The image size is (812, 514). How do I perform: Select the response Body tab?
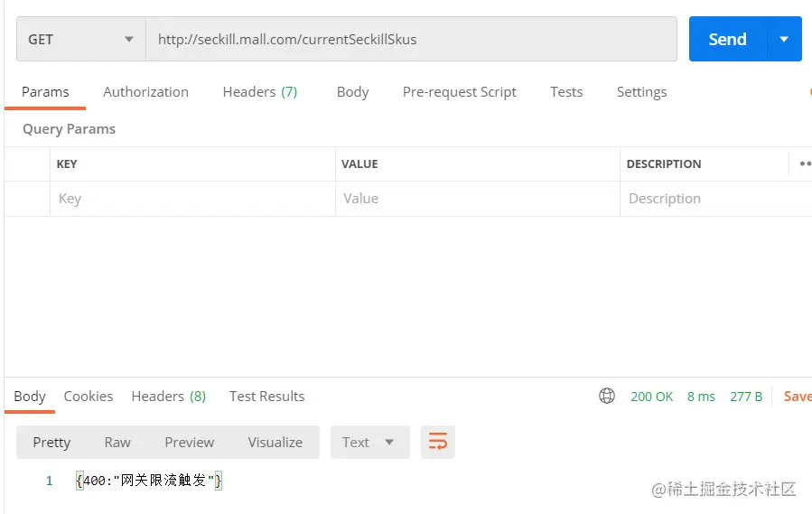(x=30, y=397)
